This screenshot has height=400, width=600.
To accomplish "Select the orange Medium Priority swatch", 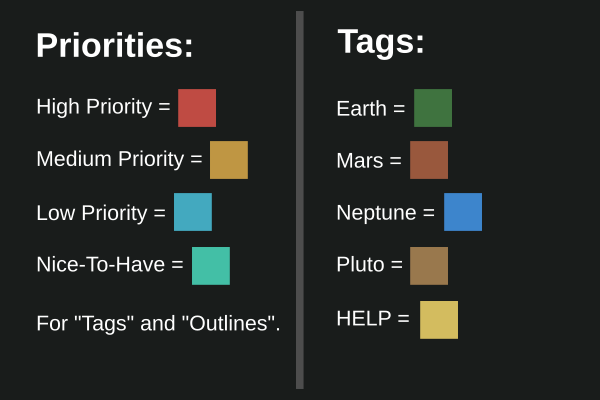I will pos(229,160).
